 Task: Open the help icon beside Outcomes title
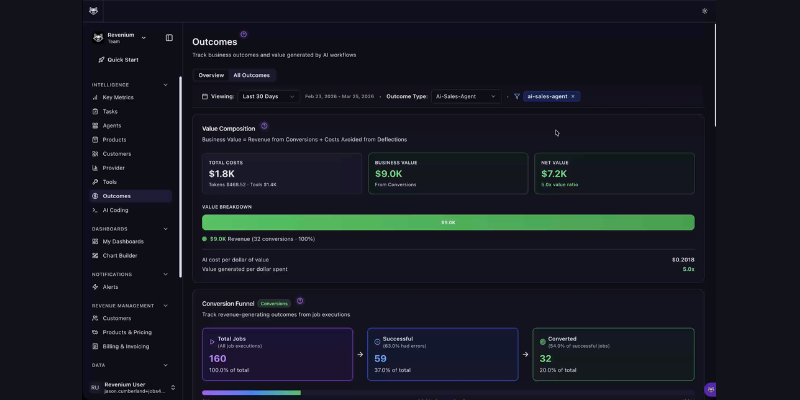(244, 34)
